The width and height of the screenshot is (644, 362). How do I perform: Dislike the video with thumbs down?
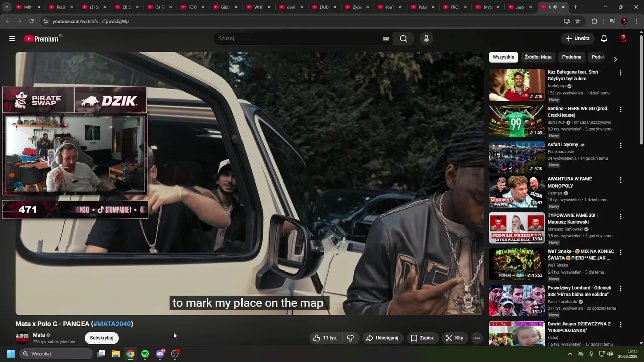pyautogui.click(x=351, y=338)
